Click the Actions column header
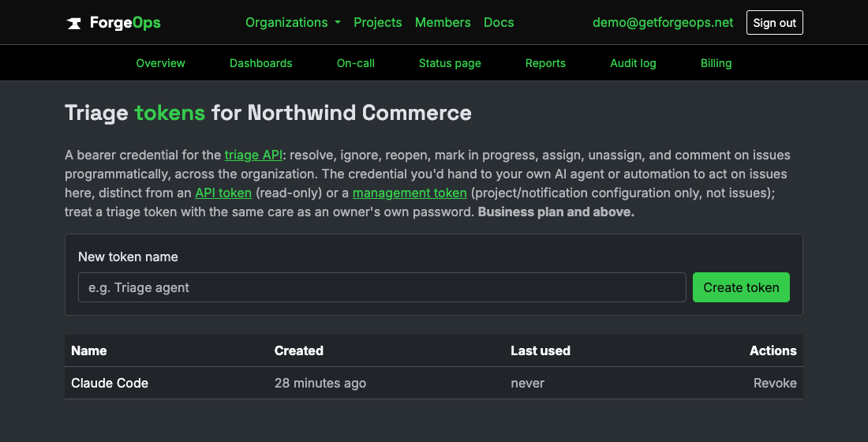Screen dimensions: 868x442 click(773, 350)
